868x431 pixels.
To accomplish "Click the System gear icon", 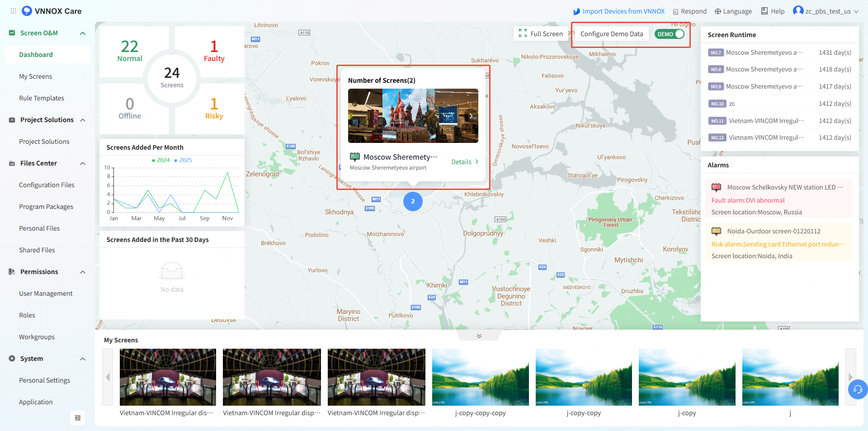I will click(12, 359).
